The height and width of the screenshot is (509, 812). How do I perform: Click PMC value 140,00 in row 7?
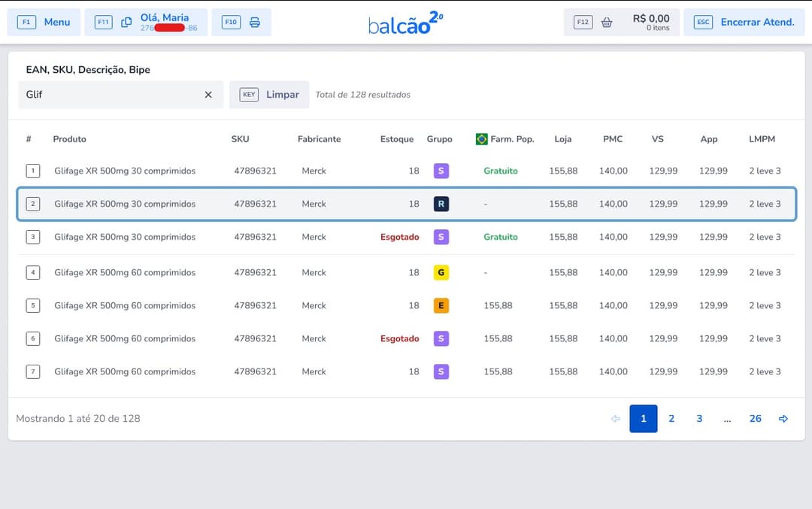(x=614, y=371)
